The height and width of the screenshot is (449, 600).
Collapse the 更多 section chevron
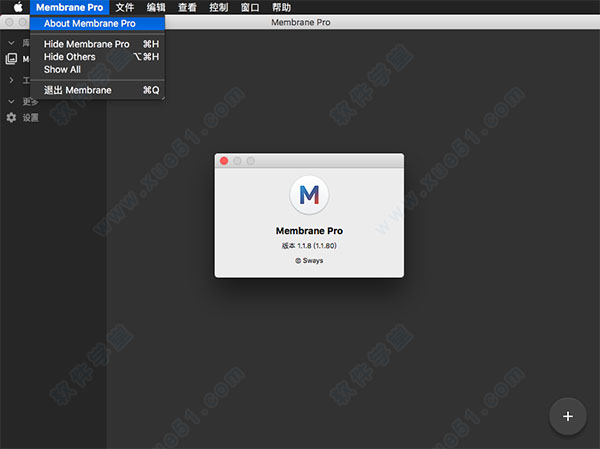click(11, 101)
